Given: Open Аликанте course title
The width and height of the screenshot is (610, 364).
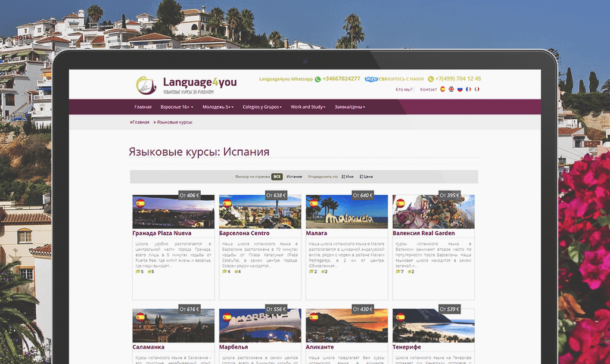Looking at the screenshot, I should [320, 347].
